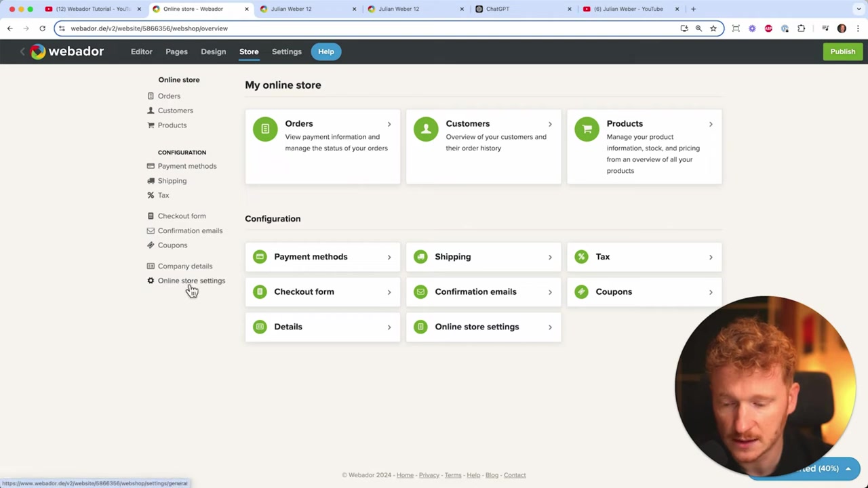Open the Pages menu
Image resolution: width=868 pixels, height=488 pixels.
point(176,52)
